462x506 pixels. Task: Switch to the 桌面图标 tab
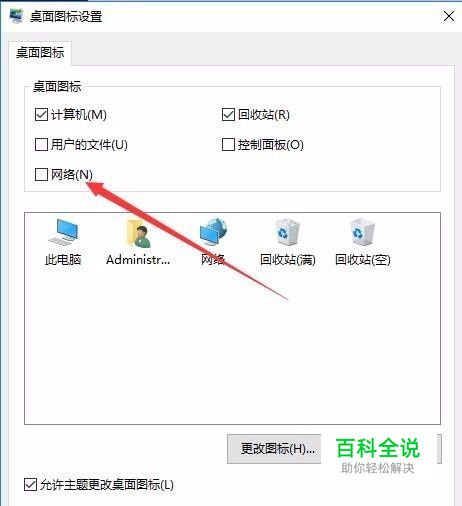click(40, 53)
